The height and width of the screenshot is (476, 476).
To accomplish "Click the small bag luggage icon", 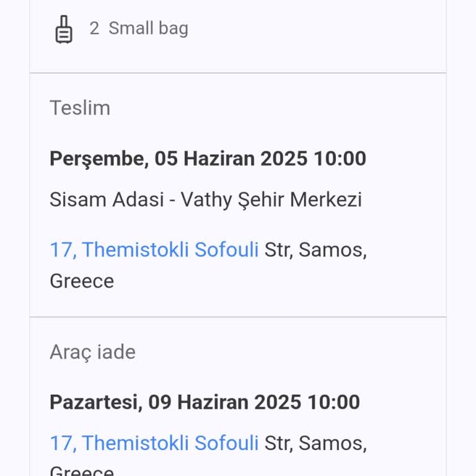I will coord(63,29).
